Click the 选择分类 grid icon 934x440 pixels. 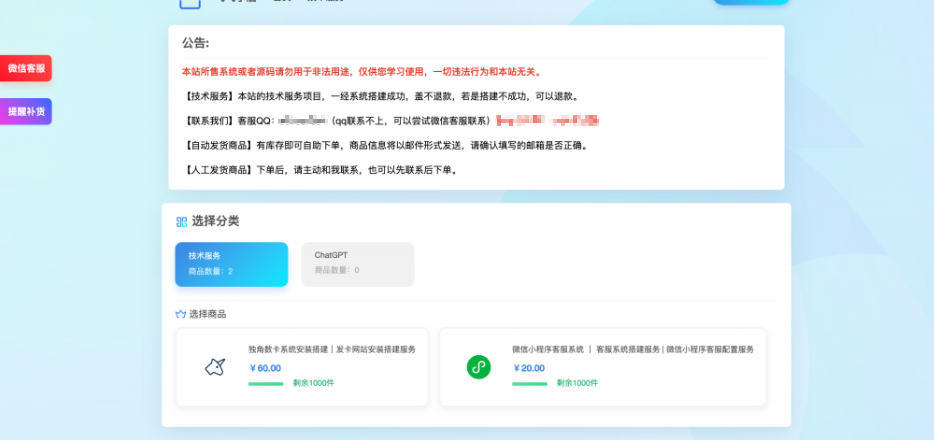pos(182,221)
